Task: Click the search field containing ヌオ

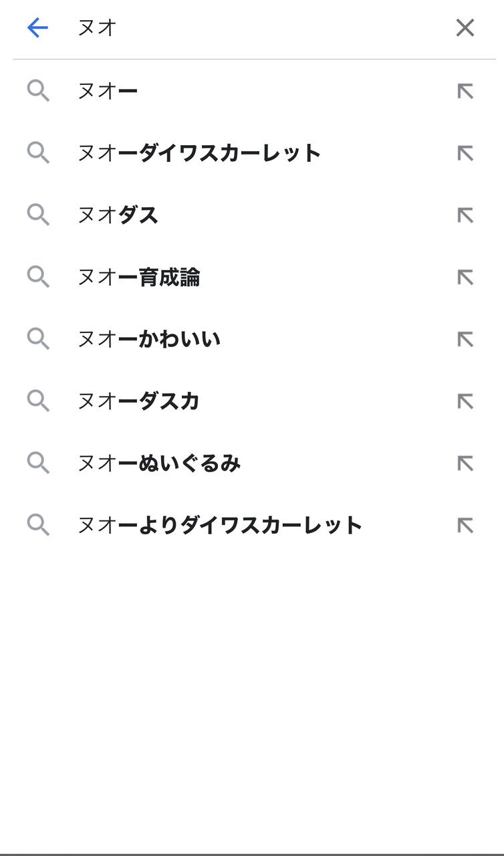Action: (254, 28)
